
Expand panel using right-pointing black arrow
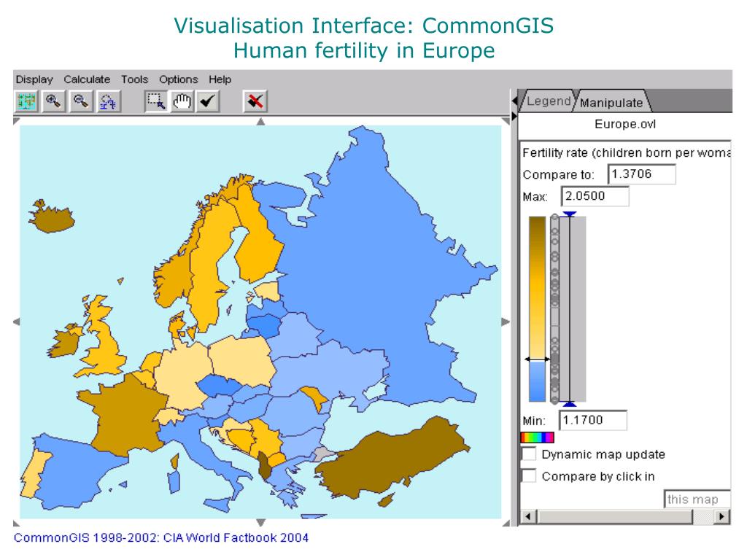click(x=514, y=116)
